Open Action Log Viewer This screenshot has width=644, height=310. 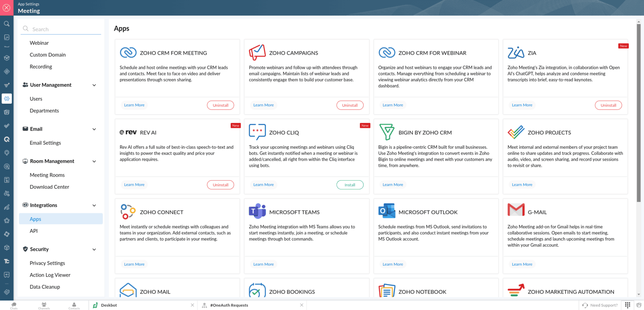click(x=50, y=275)
